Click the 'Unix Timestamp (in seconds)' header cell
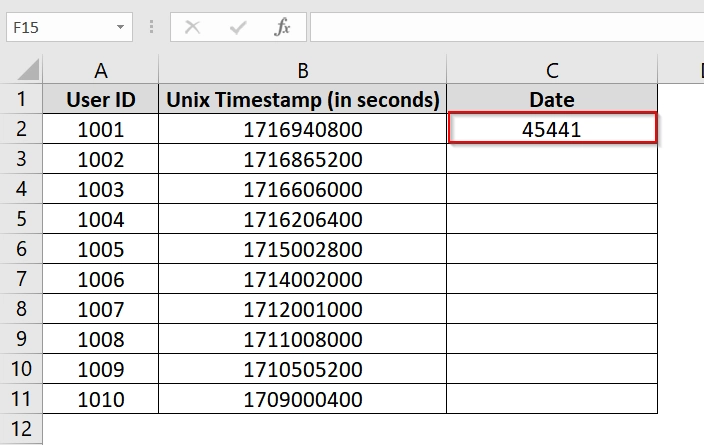 click(303, 99)
